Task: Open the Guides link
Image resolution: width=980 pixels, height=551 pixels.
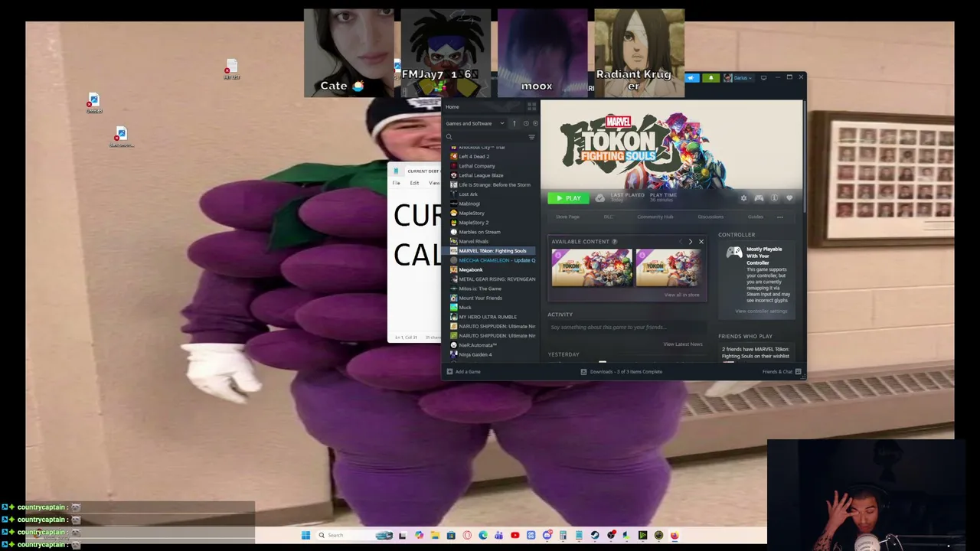Action: pos(756,217)
